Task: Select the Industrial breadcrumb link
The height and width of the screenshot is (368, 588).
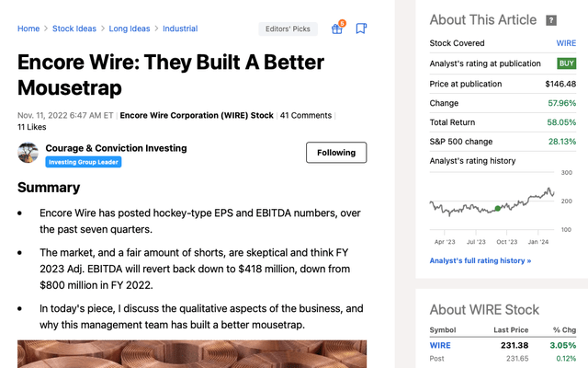Action: point(180,29)
